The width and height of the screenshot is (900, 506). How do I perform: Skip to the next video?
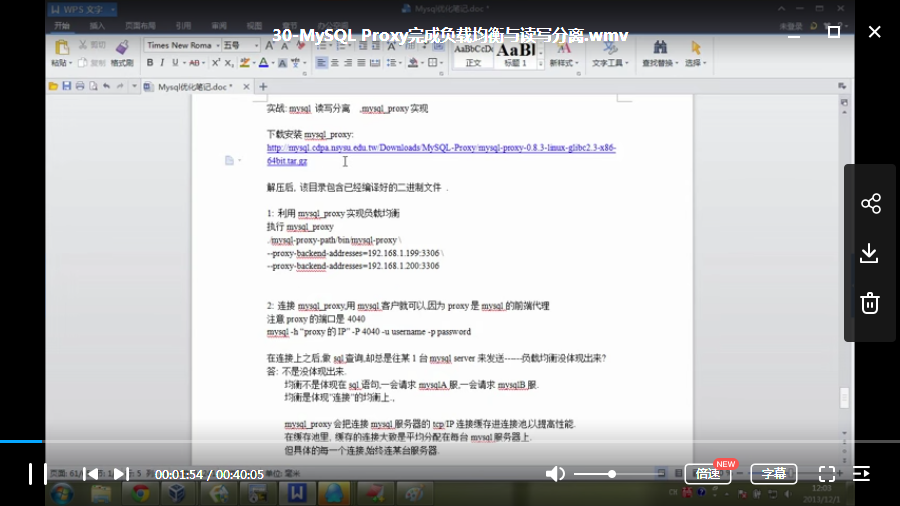(x=121, y=474)
